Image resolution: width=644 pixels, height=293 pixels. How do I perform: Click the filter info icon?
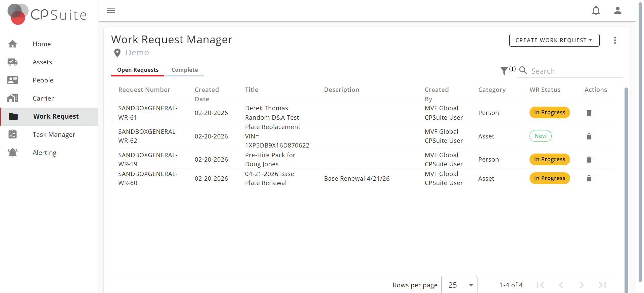click(512, 69)
